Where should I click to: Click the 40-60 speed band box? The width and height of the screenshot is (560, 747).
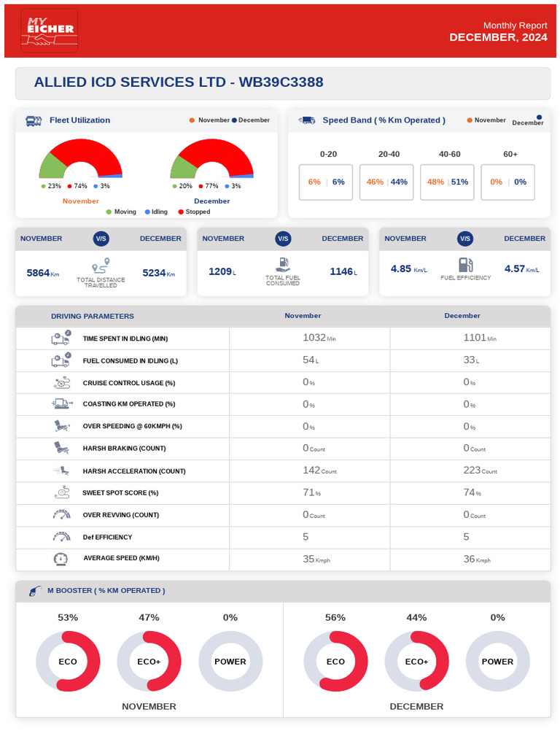[447, 182]
